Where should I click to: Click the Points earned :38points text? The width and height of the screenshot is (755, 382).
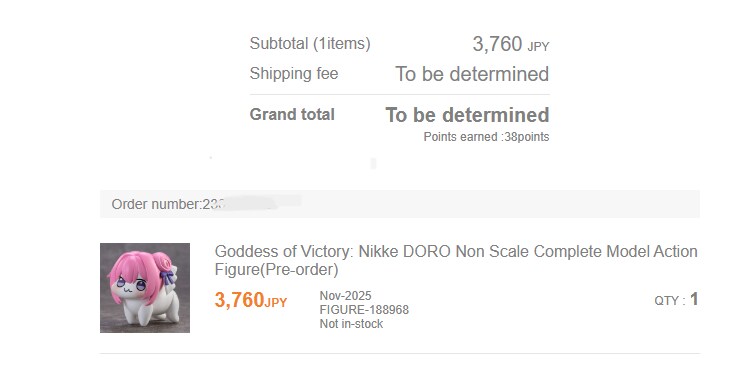[486, 137]
